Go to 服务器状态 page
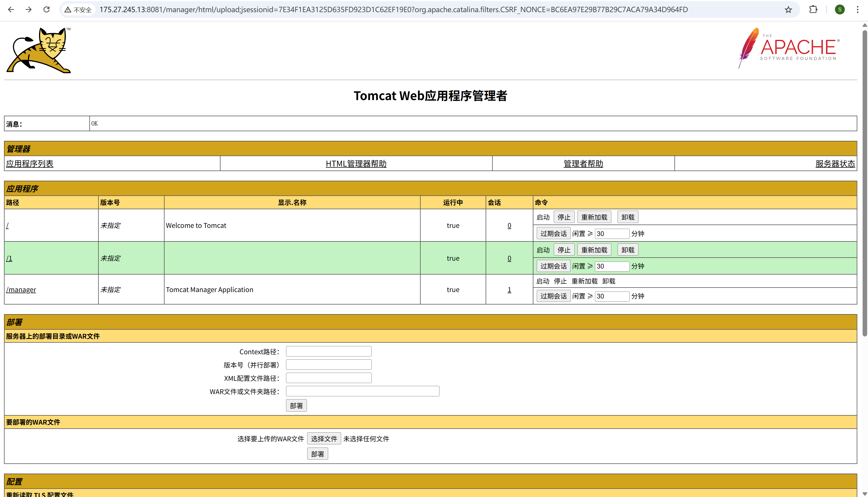 click(835, 163)
